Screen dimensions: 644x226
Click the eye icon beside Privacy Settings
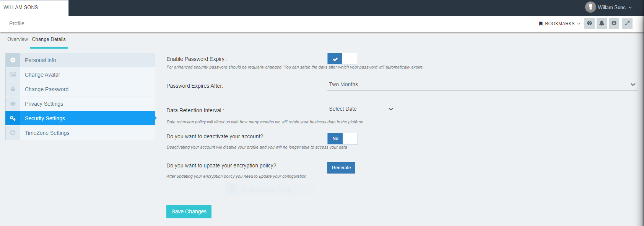[13, 104]
